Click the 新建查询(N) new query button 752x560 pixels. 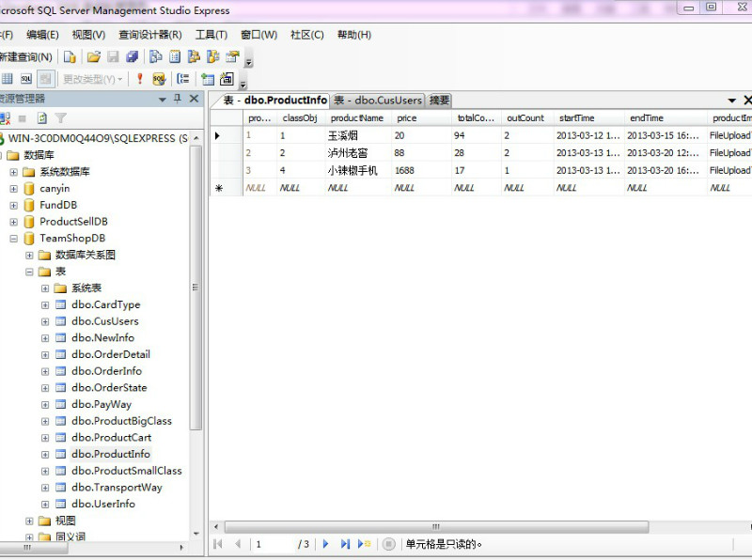pos(26,57)
